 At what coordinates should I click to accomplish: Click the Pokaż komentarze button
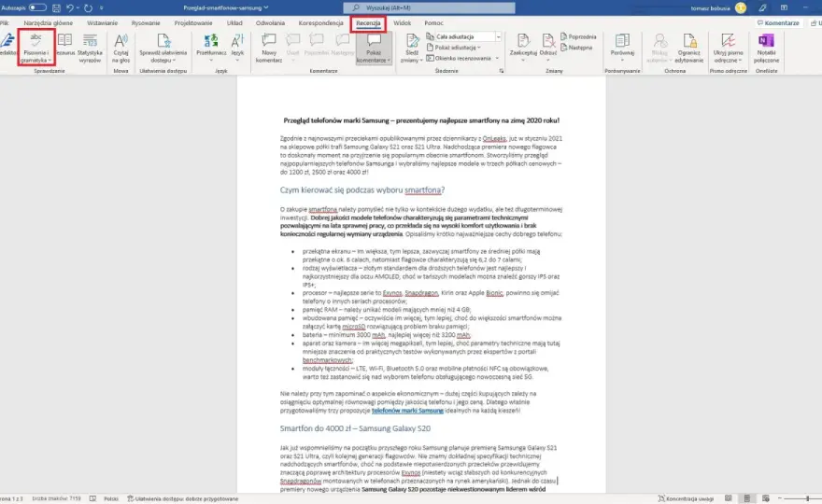click(374, 48)
